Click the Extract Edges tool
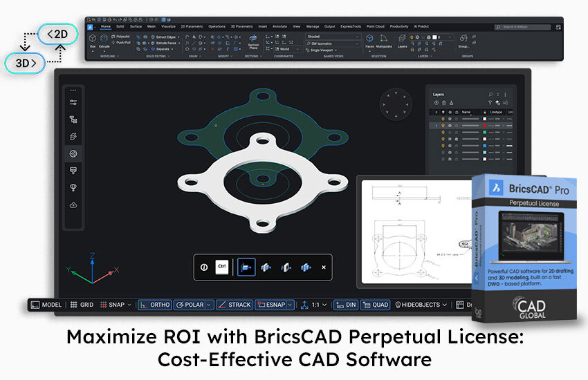 point(163,37)
